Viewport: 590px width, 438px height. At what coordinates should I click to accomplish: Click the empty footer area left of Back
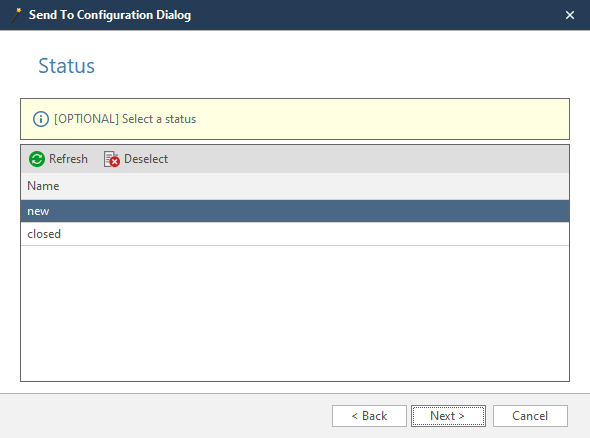[x=166, y=416]
